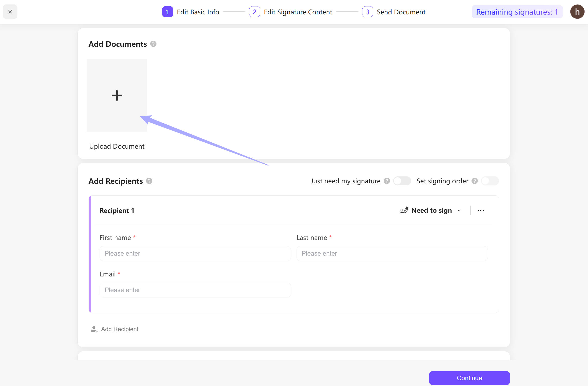
Task: Open the Need to sign role dropdown
Action: tap(431, 210)
